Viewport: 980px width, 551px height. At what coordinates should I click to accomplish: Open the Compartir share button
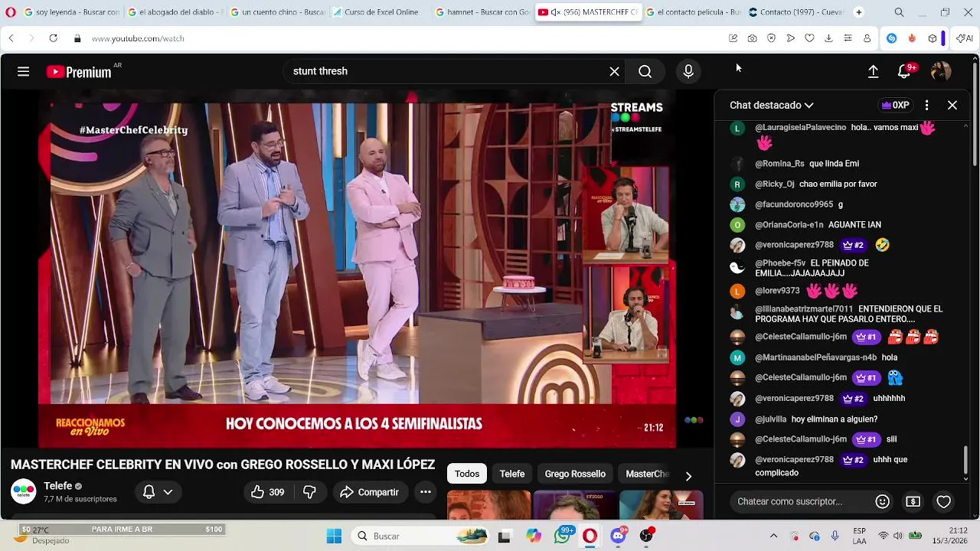pos(369,492)
